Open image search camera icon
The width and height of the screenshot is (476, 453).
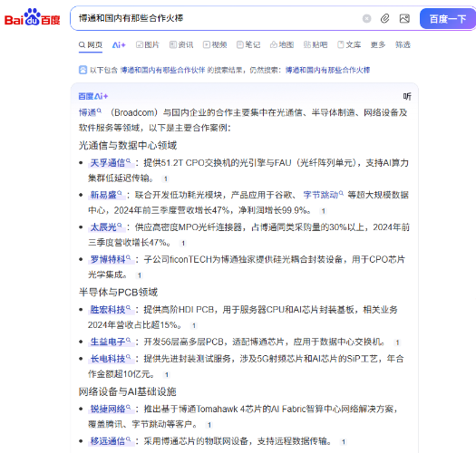pos(404,19)
